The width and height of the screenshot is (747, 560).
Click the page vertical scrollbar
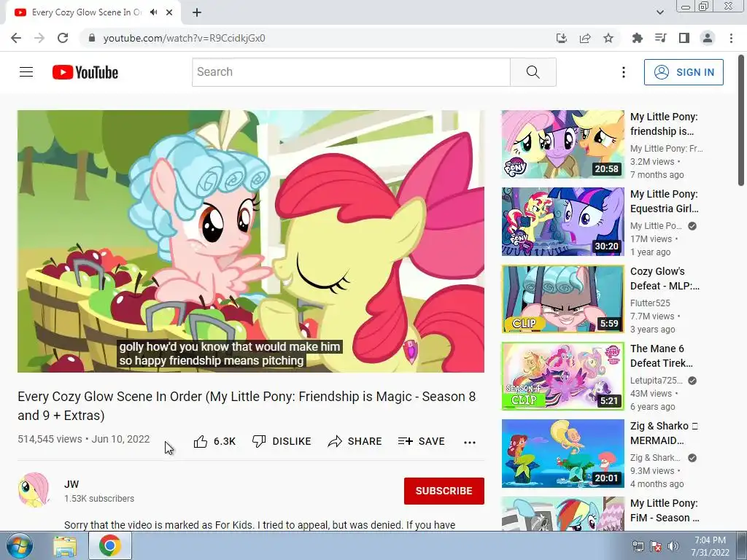[741, 119]
